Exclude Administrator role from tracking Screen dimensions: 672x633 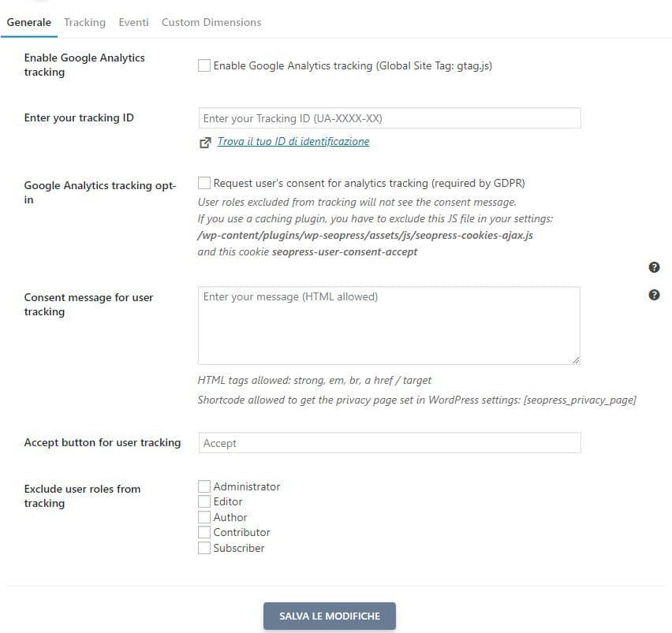click(204, 486)
